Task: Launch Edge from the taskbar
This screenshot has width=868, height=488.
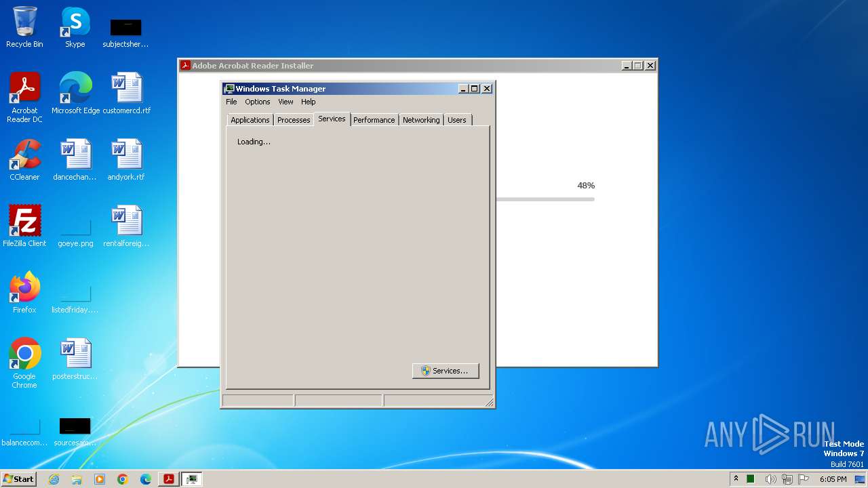Action: [x=146, y=479]
